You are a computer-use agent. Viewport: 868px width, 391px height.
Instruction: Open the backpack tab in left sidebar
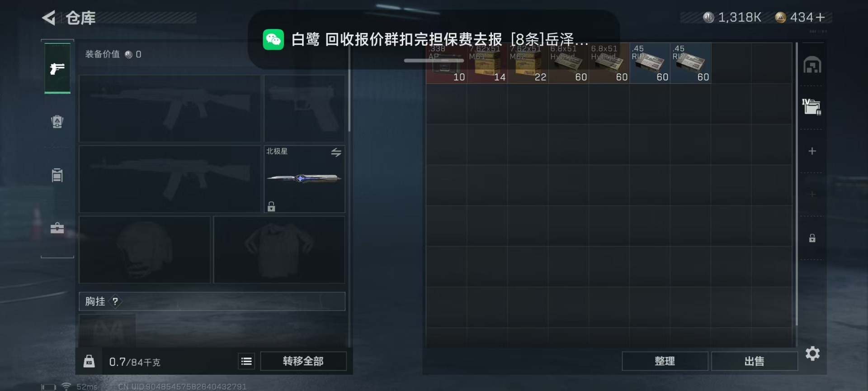57,122
